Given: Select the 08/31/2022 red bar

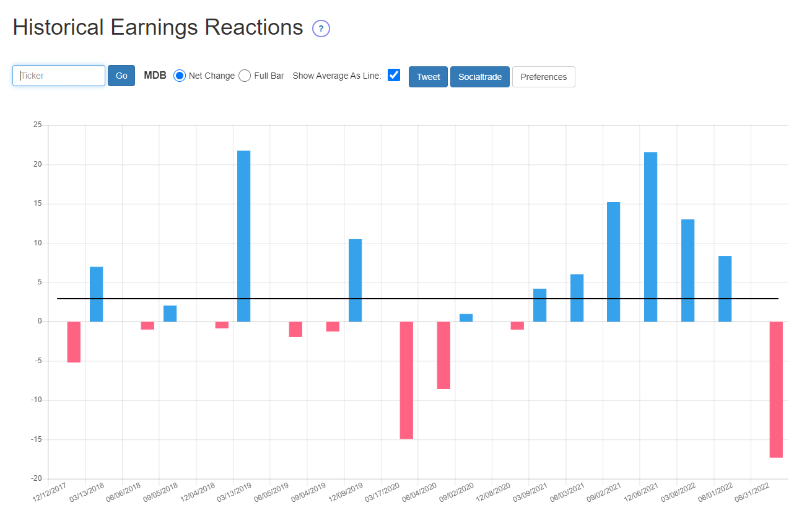Looking at the screenshot, I should click(x=776, y=389).
